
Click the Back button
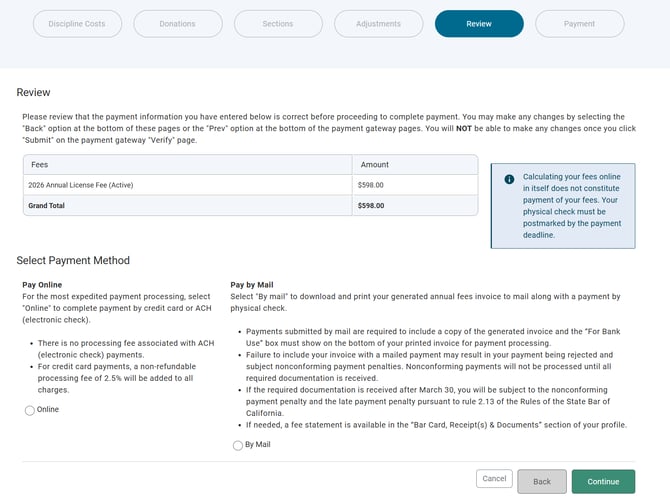[542, 481]
